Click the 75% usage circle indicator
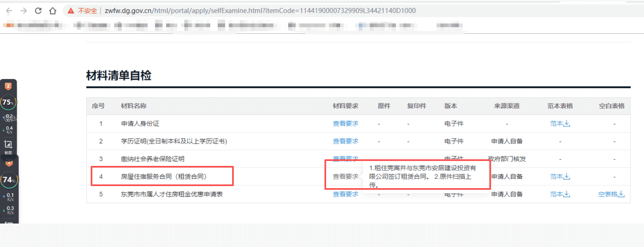The image size is (644, 247). coord(8,103)
